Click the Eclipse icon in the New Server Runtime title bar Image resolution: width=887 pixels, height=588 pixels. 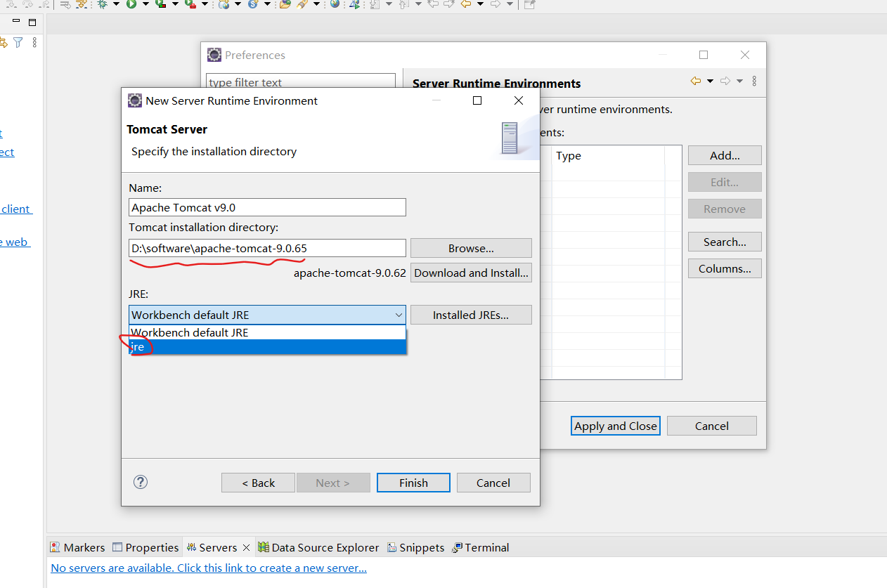point(135,100)
